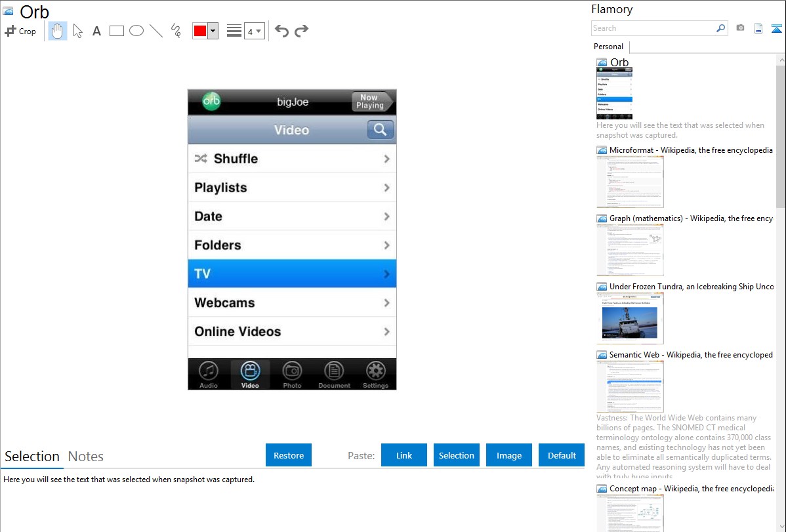
Task: Expand the Online Videos row chevron
Action: tap(386, 331)
